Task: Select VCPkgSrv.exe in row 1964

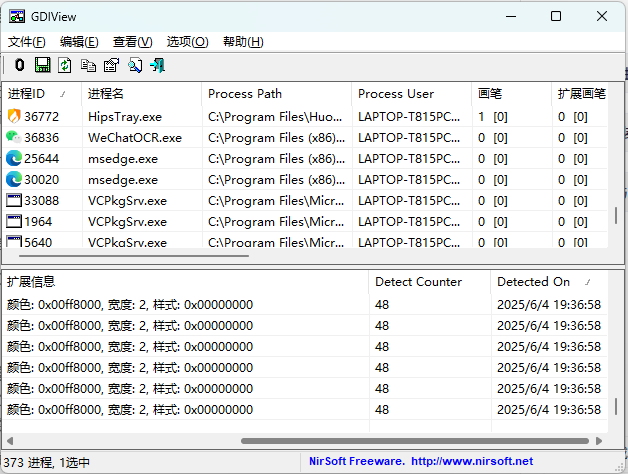Action: click(127, 222)
